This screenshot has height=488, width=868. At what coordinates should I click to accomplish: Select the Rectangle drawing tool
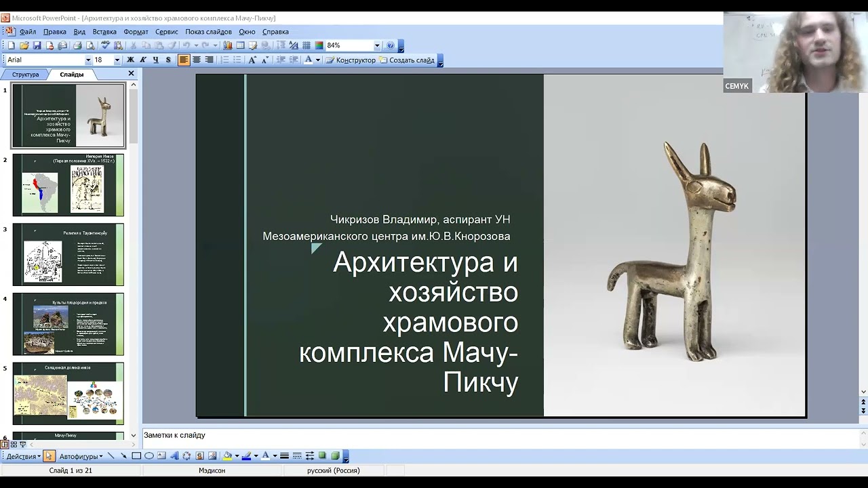click(136, 456)
